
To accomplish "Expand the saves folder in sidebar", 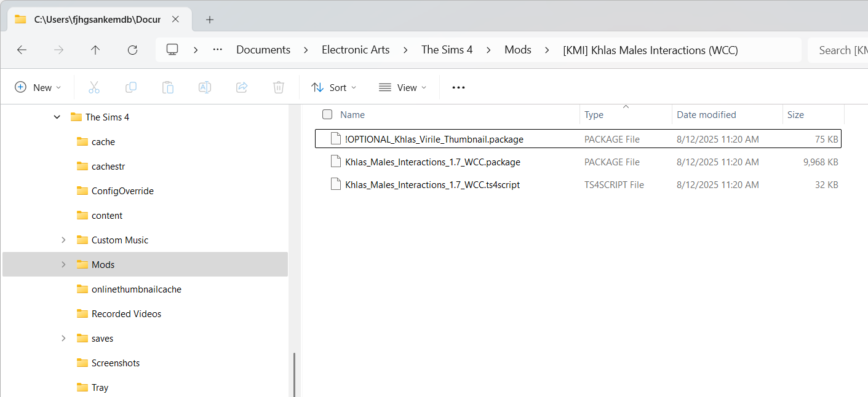I will (x=63, y=338).
